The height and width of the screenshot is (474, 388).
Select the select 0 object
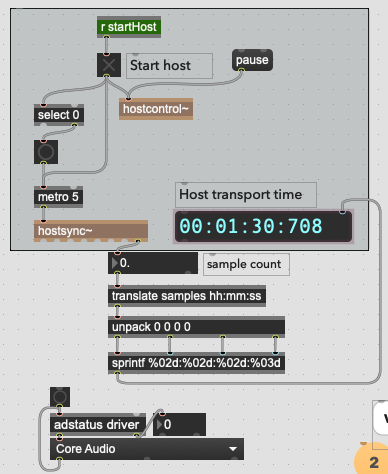click(59, 115)
